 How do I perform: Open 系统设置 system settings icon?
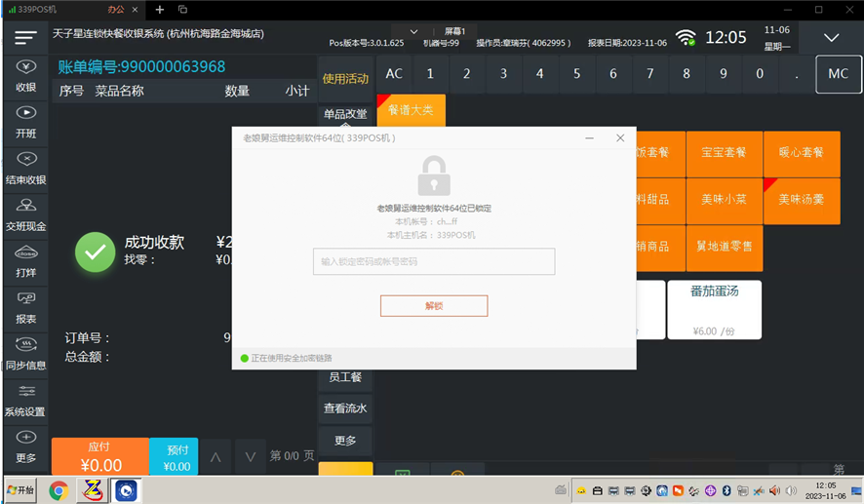click(26, 400)
